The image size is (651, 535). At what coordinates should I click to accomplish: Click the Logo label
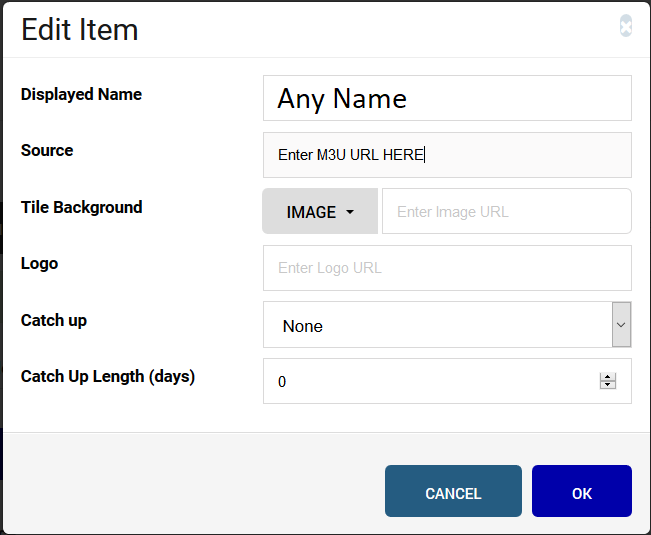[39, 264]
